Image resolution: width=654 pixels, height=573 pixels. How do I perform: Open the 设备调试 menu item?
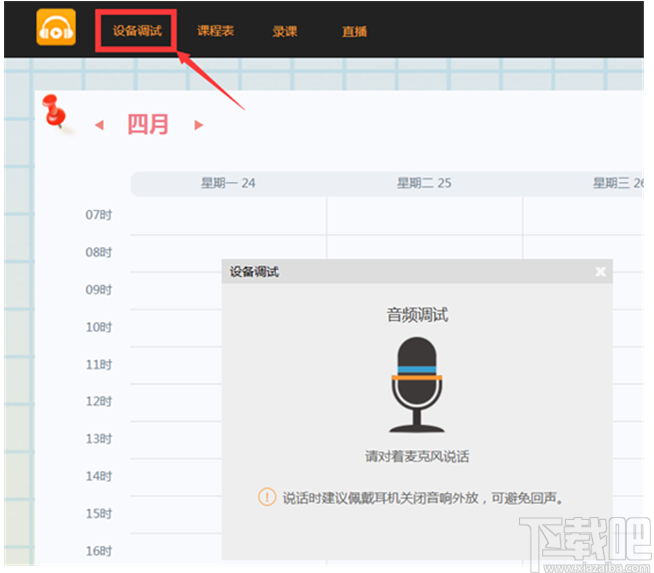tap(137, 31)
